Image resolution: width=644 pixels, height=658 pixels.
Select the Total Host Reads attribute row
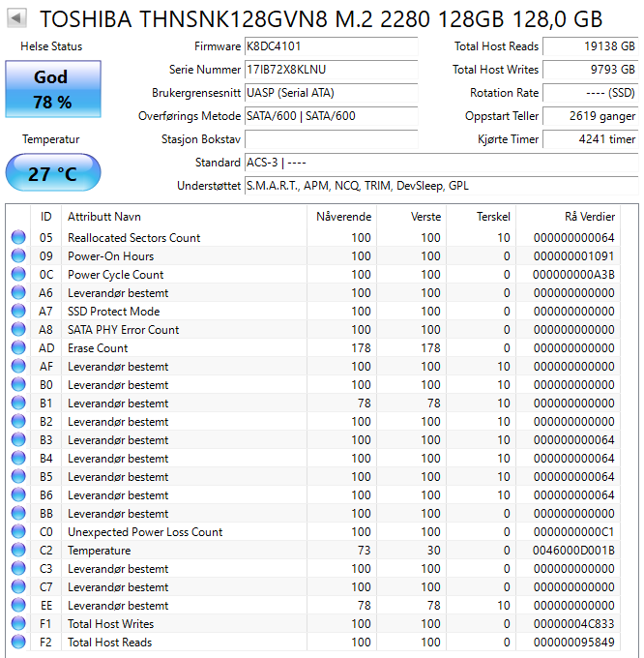tap(313, 643)
